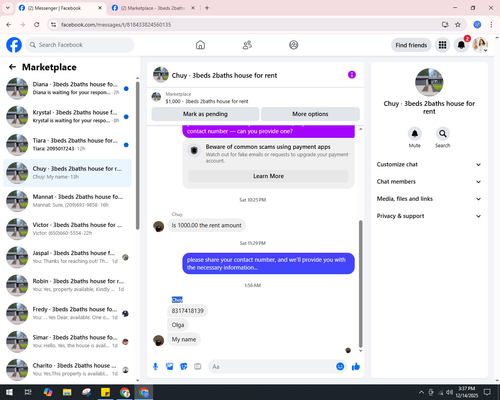
Task: Click the 8317418139 message bubble
Action: tap(188, 311)
